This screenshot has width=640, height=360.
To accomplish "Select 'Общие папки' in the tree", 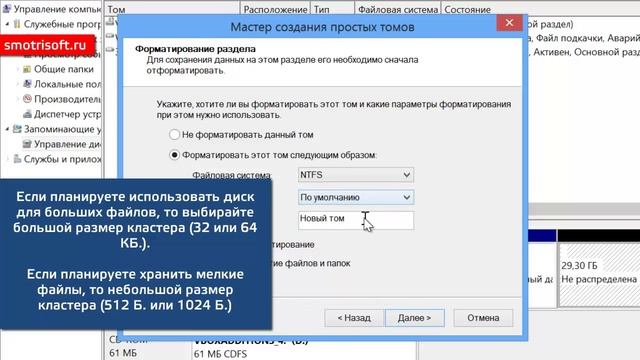I will 64,69.
